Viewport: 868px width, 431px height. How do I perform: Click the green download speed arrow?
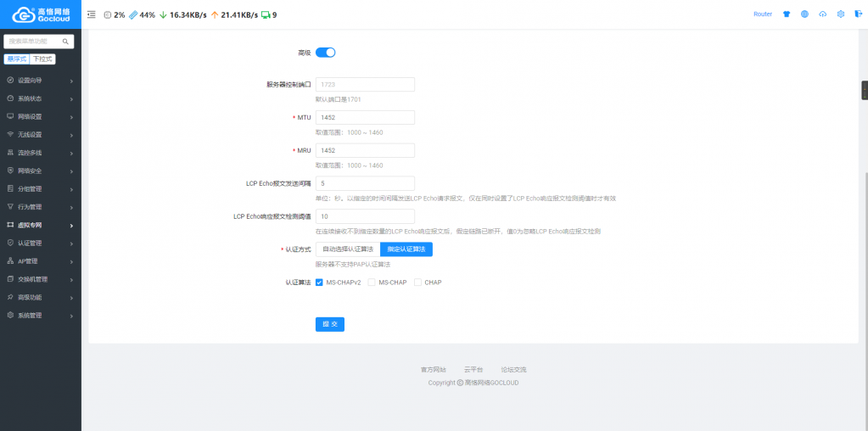point(163,15)
